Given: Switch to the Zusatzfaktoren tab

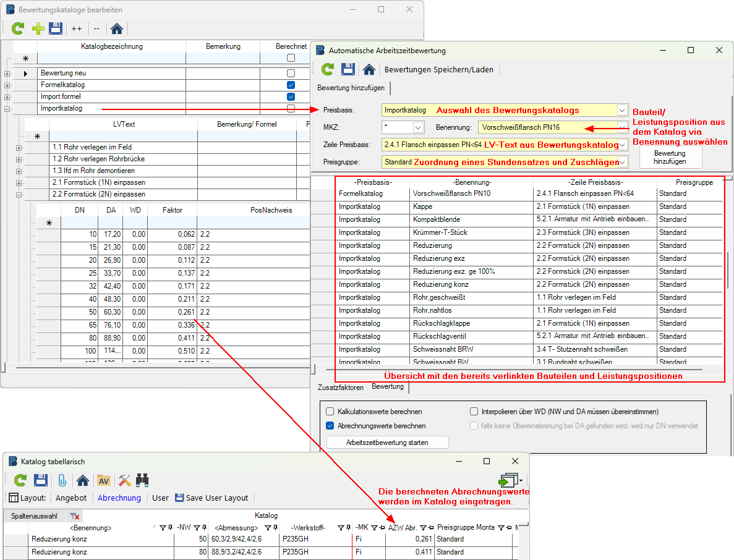Looking at the screenshot, I should [x=340, y=388].
